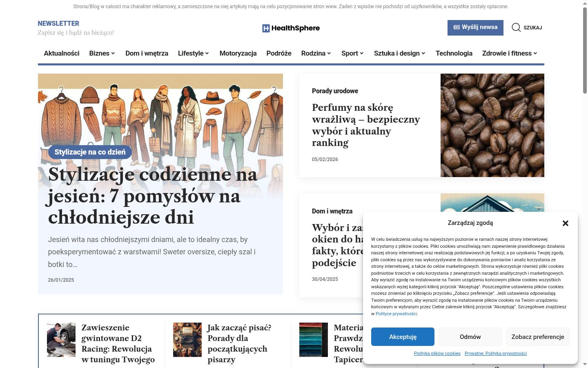Accept cookies with the Akceptuję button

tap(403, 337)
